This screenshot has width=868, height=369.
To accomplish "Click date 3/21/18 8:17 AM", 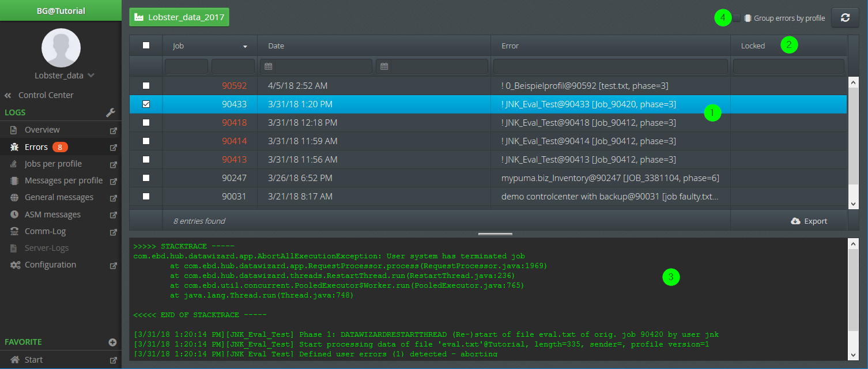I will click(x=300, y=196).
